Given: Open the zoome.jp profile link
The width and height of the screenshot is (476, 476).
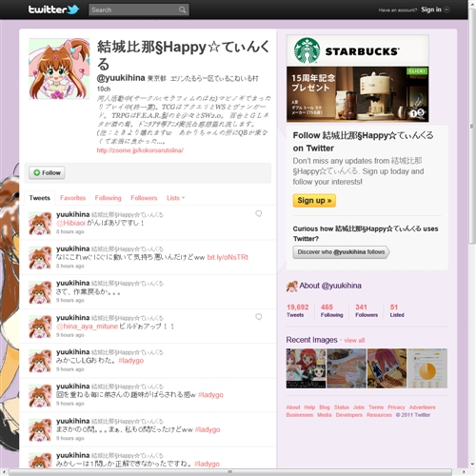Looking at the screenshot, I should pos(140,150).
